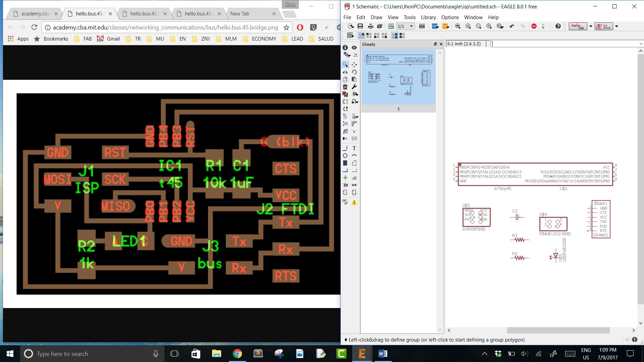Select the Mirror tool in EAGLE
The image size is (644, 362).
[345, 72]
